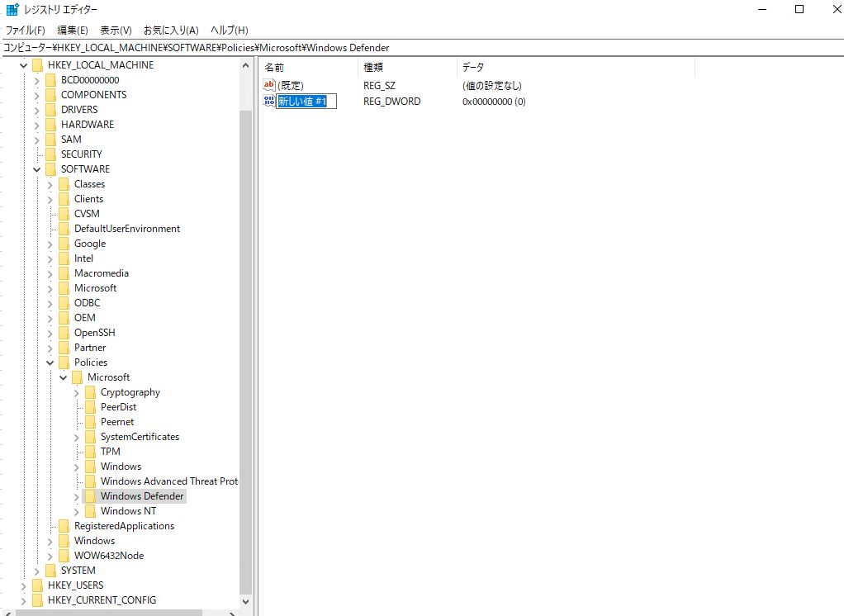Viewport: 844px width, 616px height.
Task: Expand the Windows NT key
Action: pos(77,512)
